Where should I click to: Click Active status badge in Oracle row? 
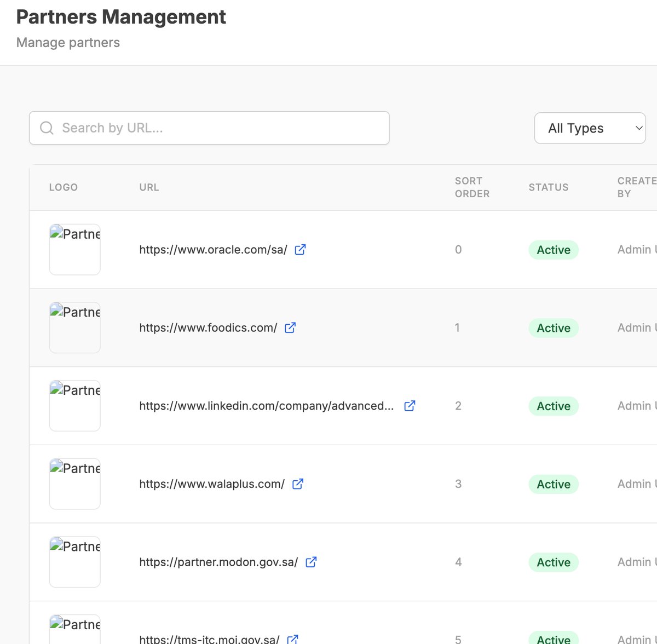[x=554, y=250]
